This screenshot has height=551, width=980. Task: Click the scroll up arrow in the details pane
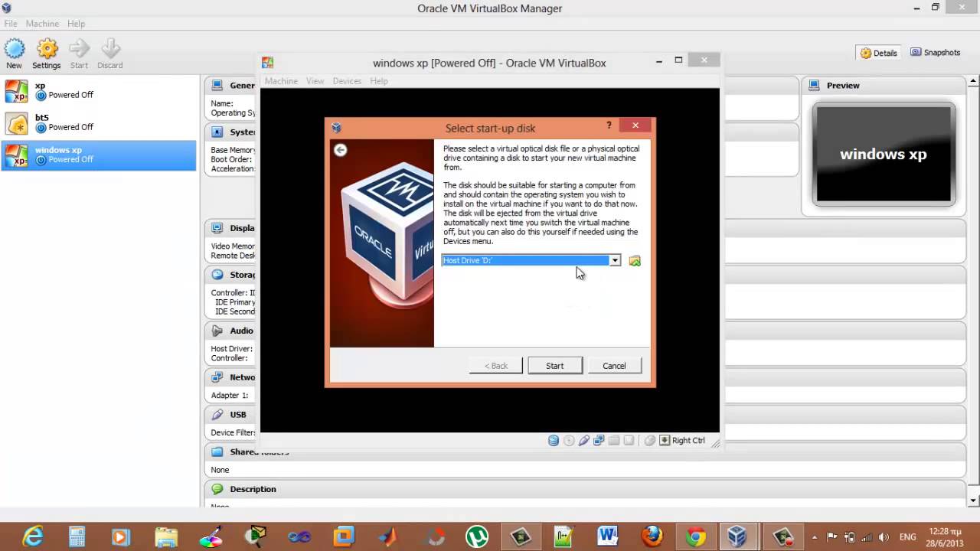point(974,80)
